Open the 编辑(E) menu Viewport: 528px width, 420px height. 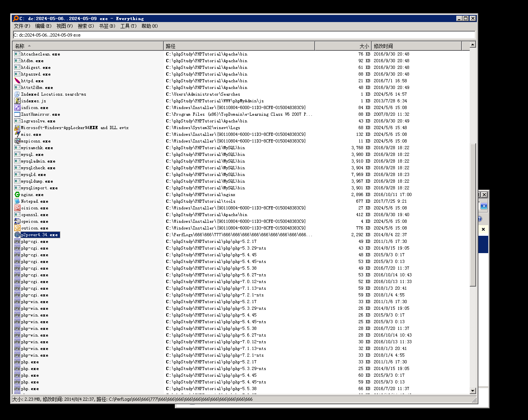coord(43,26)
